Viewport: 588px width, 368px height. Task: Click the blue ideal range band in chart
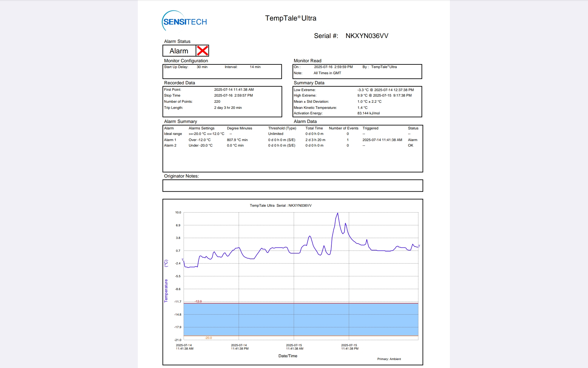pos(300,319)
